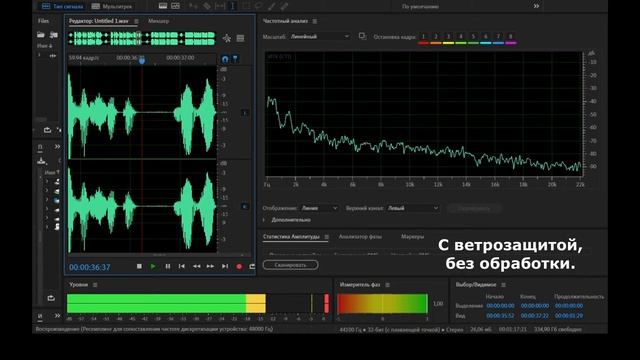Select the Spot Healing Brush tool
This screenshot has height=360, width=640.
[x=284, y=6]
